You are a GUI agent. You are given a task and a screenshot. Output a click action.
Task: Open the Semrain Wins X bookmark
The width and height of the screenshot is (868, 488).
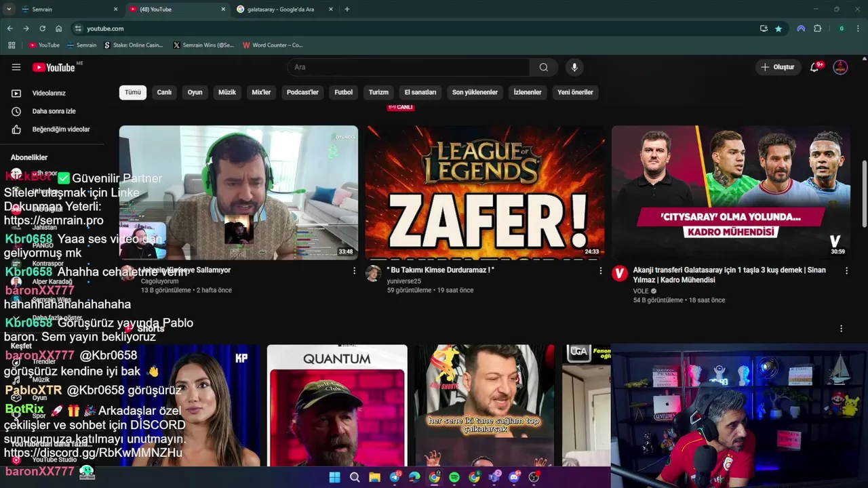click(203, 45)
